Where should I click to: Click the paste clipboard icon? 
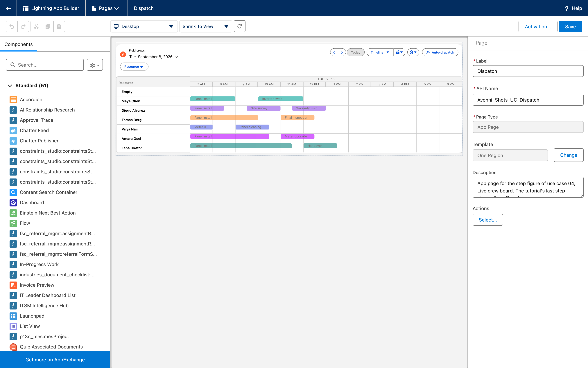59,26
